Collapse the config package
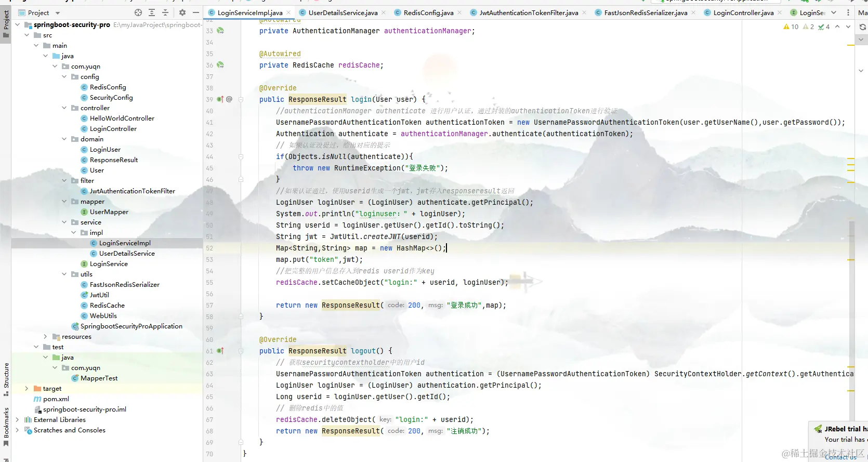Screen dimensions: 868x462 pos(64,76)
